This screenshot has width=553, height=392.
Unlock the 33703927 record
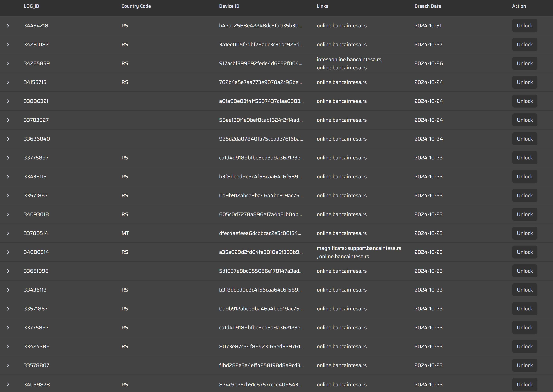[524, 120]
